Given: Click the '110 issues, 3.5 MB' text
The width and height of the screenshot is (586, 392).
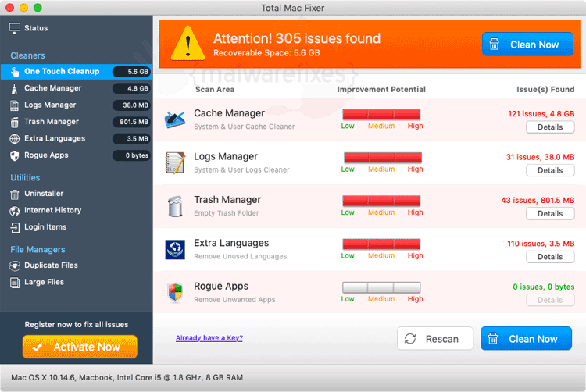Looking at the screenshot, I should tap(541, 244).
